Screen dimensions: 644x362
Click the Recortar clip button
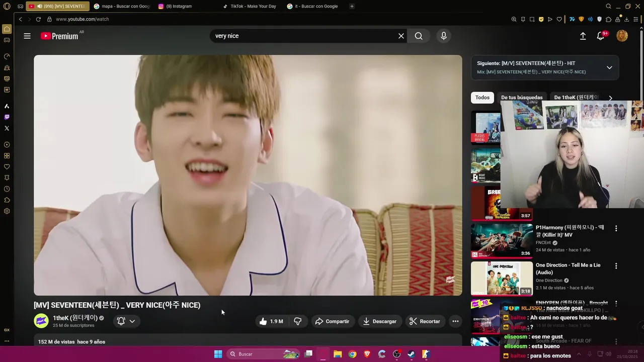[425, 321]
